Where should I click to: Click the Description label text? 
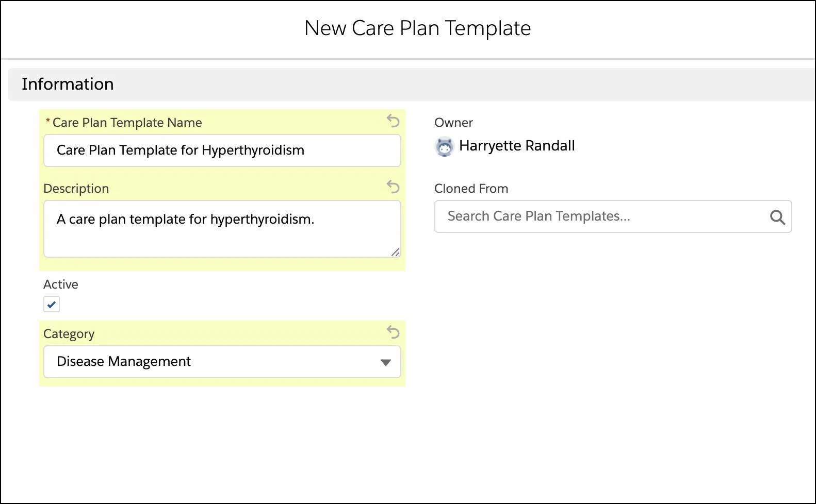point(76,189)
